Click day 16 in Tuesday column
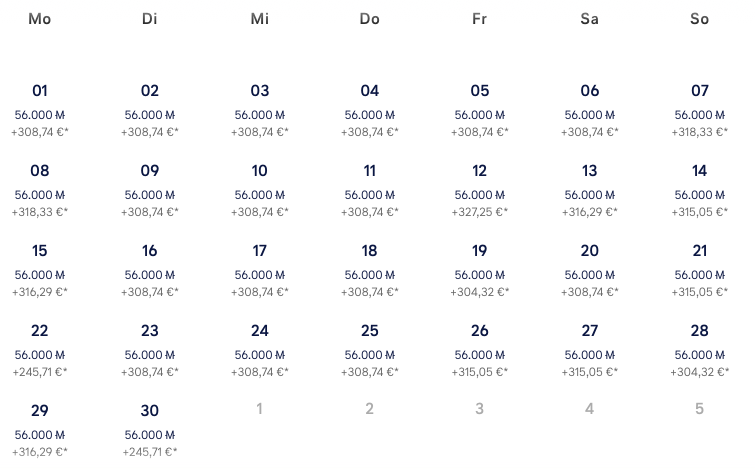 point(150,270)
